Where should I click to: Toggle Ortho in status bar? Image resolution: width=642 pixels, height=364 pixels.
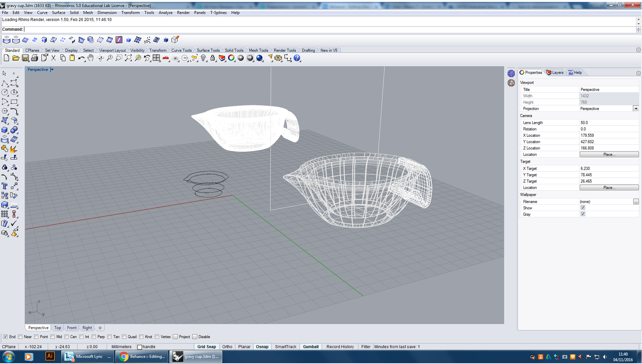tap(227, 347)
